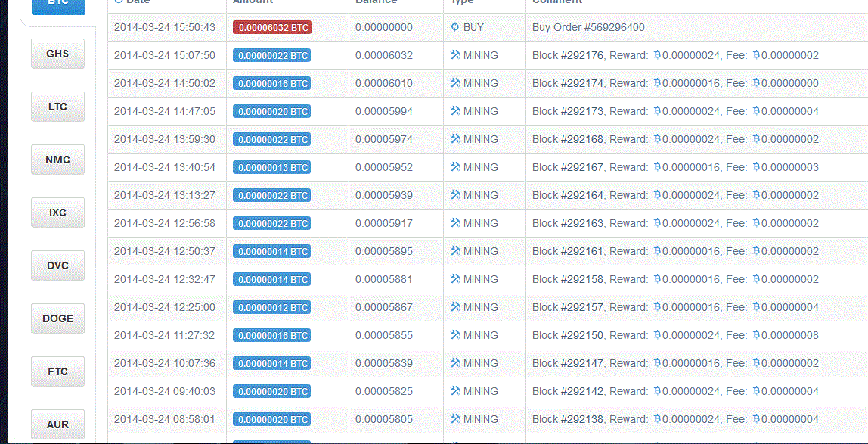Viewport: 868px width, 444px height.
Task: Open block #292168 link
Action: coord(581,139)
